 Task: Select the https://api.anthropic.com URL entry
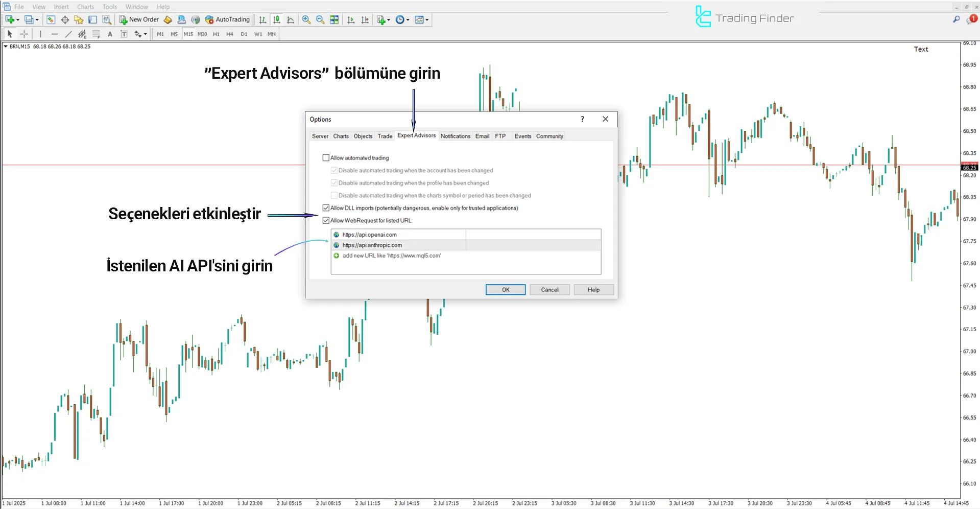(372, 245)
